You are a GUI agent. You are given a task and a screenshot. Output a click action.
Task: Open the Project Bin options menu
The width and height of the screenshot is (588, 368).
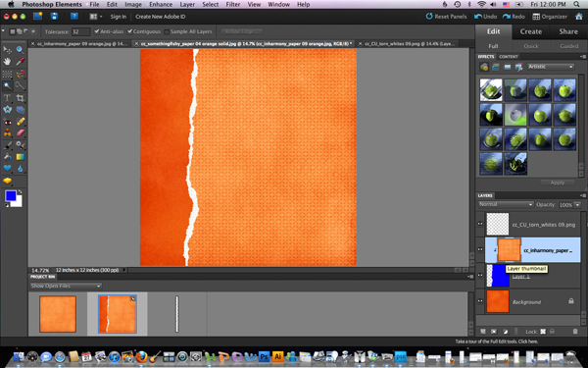(470, 277)
